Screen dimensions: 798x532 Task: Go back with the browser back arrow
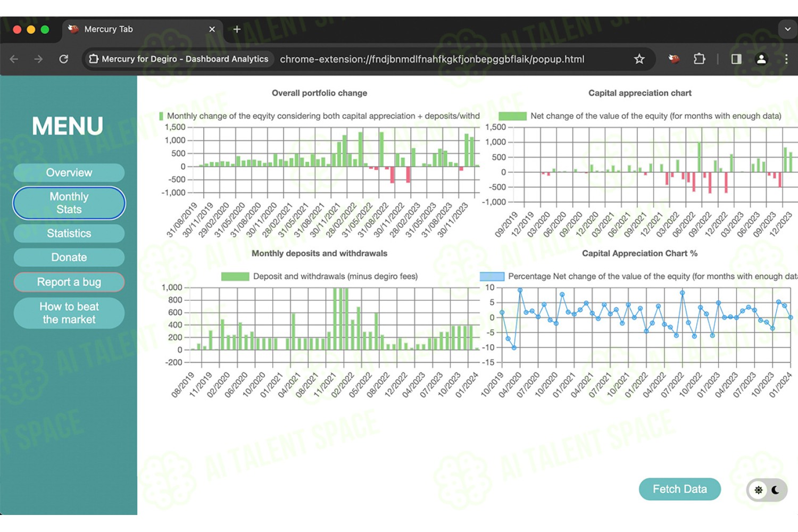[x=14, y=59]
